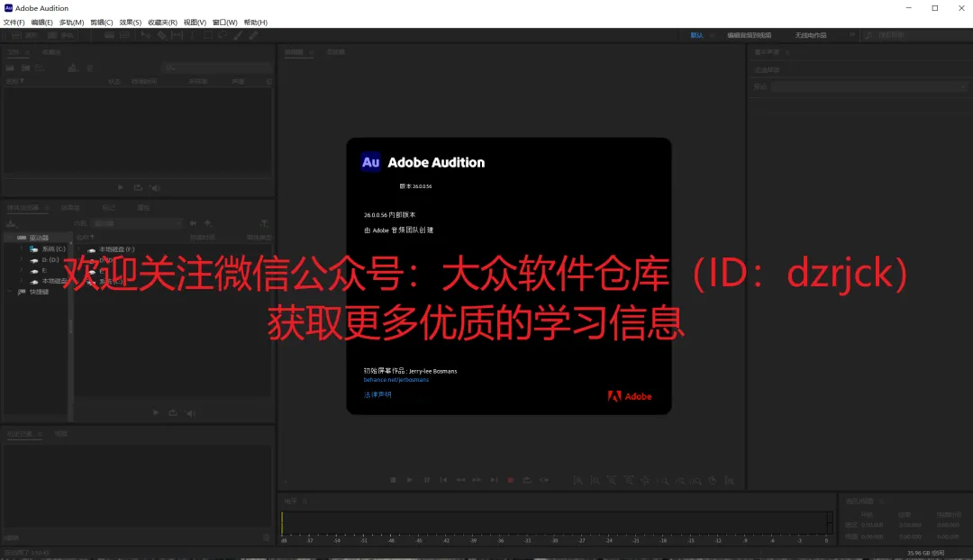Toggle auto-play in Media Browser panel
The image size is (973, 560).
pos(190,412)
